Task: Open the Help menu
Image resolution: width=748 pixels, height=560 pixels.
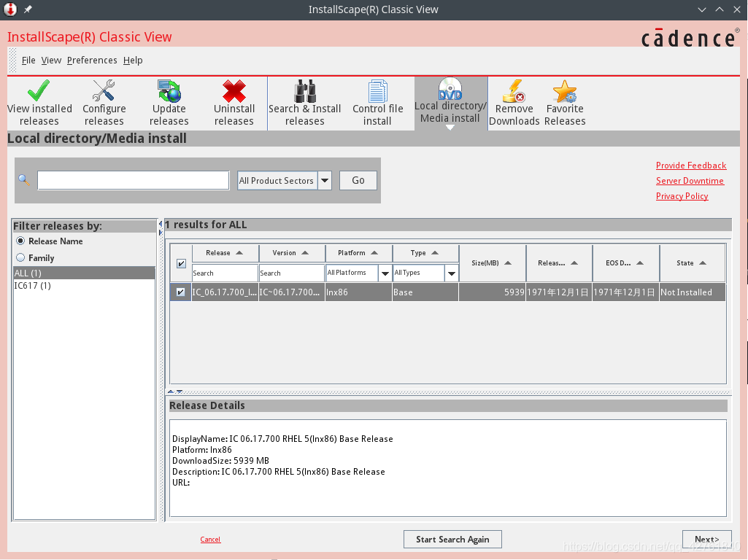Action: [133, 61]
